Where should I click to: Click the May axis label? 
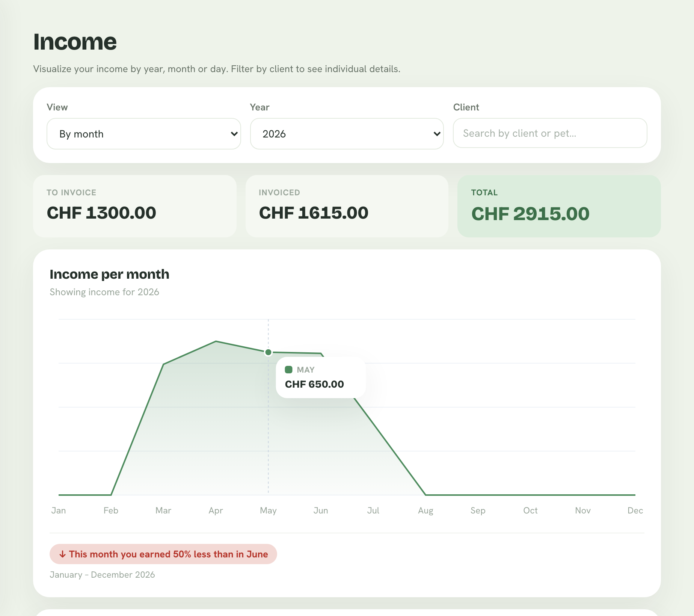coord(268,511)
